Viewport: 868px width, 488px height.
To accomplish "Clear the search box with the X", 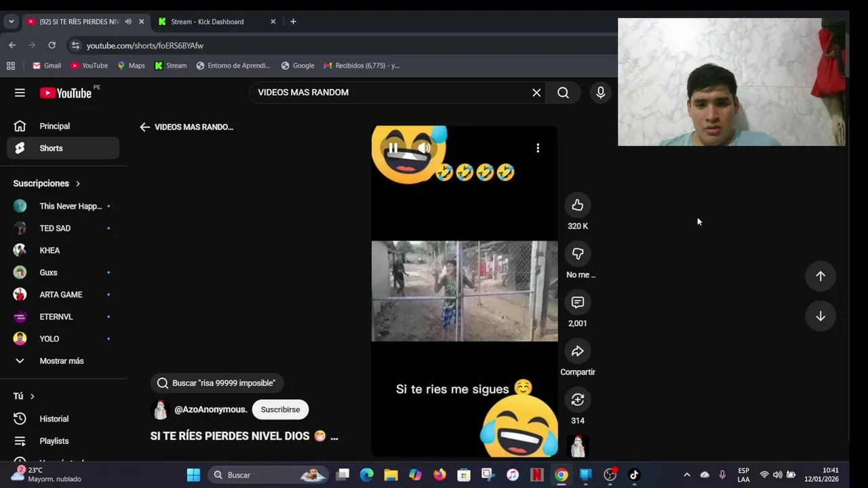I will pos(536,93).
